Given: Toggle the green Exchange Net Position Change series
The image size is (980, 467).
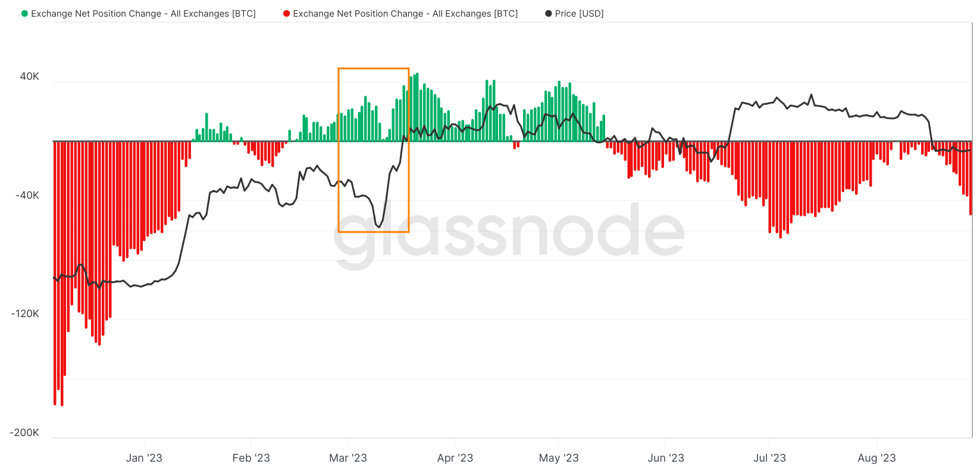Looking at the screenshot, I should [143, 14].
